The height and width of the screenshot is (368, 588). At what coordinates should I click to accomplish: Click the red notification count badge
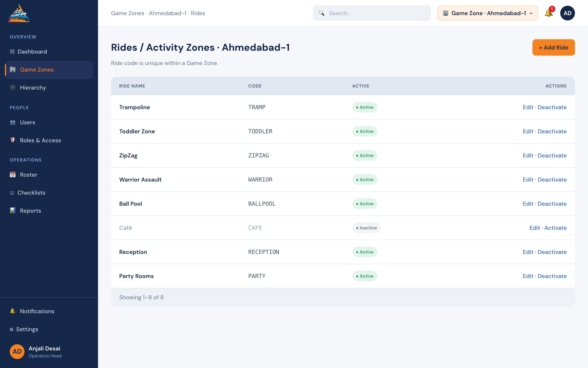552,9
